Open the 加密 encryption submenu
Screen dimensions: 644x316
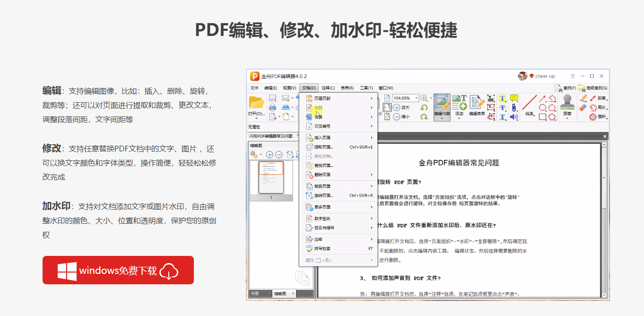point(339,239)
